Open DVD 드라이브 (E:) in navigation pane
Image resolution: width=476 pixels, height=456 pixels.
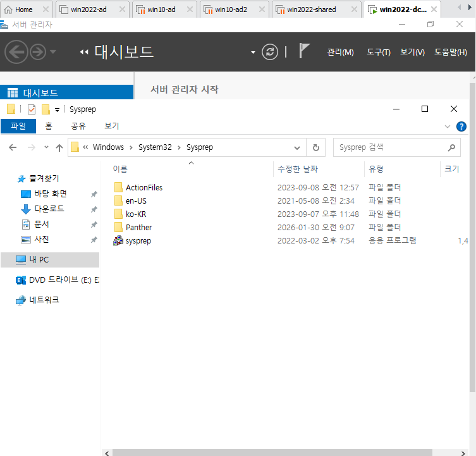[57, 280]
